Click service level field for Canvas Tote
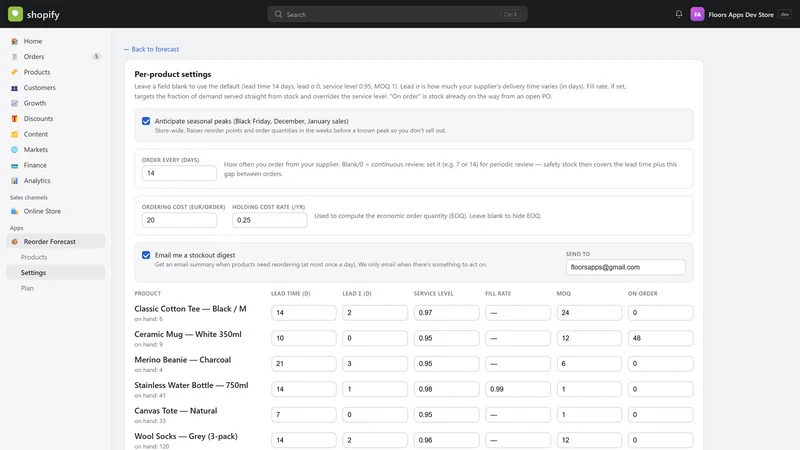The width and height of the screenshot is (800, 450). tap(446, 414)
